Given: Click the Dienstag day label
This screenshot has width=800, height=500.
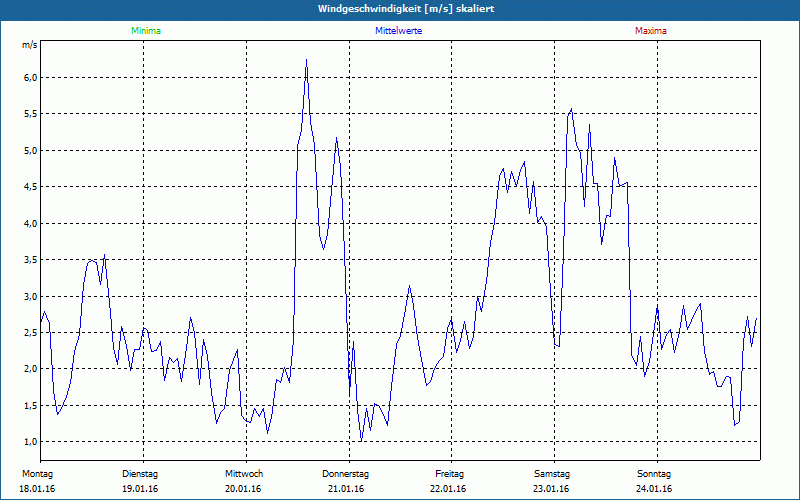Looking at the screenshot, I should tap(140, 474).
